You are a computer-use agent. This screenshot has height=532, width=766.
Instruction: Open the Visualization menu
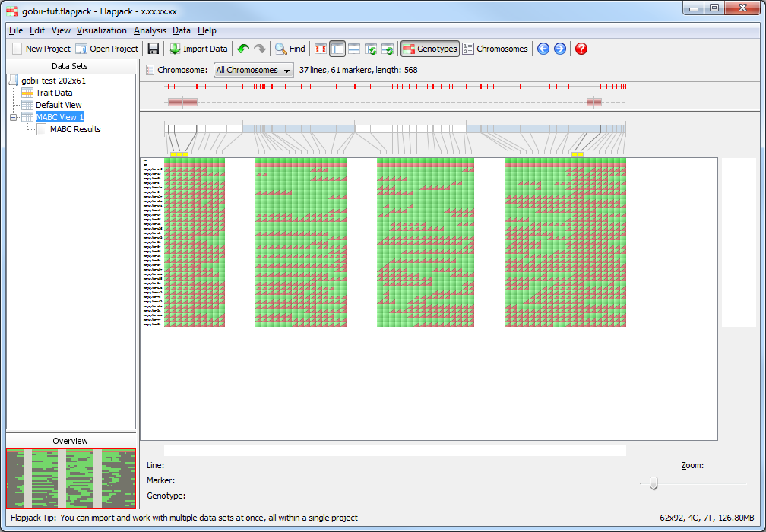(102, 30)
